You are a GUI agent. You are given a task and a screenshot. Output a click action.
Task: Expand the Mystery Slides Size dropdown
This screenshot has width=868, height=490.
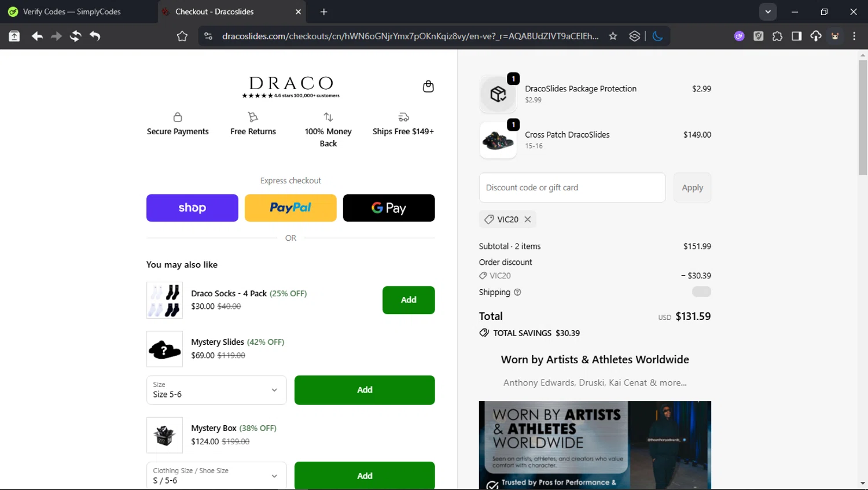216,390
